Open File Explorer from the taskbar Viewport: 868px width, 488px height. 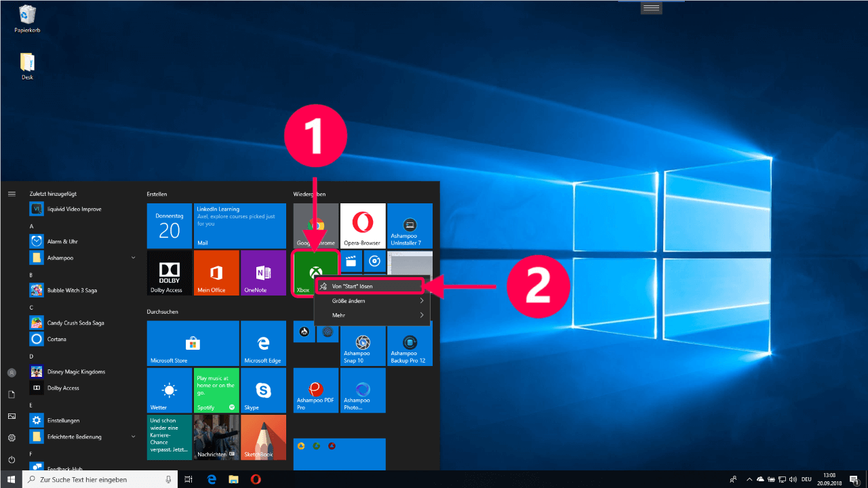[x=233, y=479]
